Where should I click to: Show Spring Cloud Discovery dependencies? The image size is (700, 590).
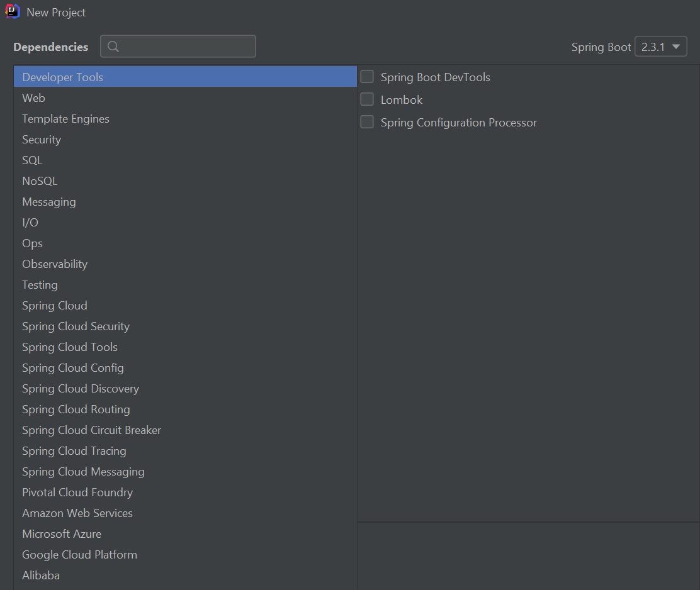click(x=185, y=389)
